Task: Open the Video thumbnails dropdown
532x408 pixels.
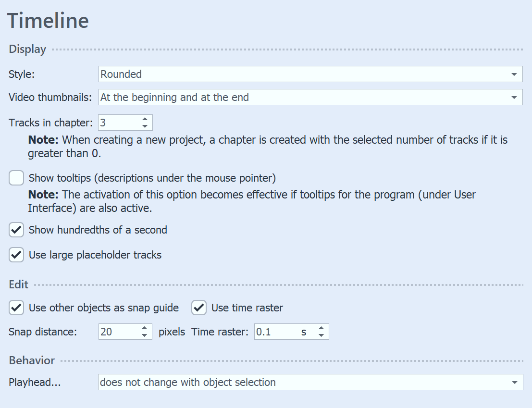Action: click(x=310, y=97)
